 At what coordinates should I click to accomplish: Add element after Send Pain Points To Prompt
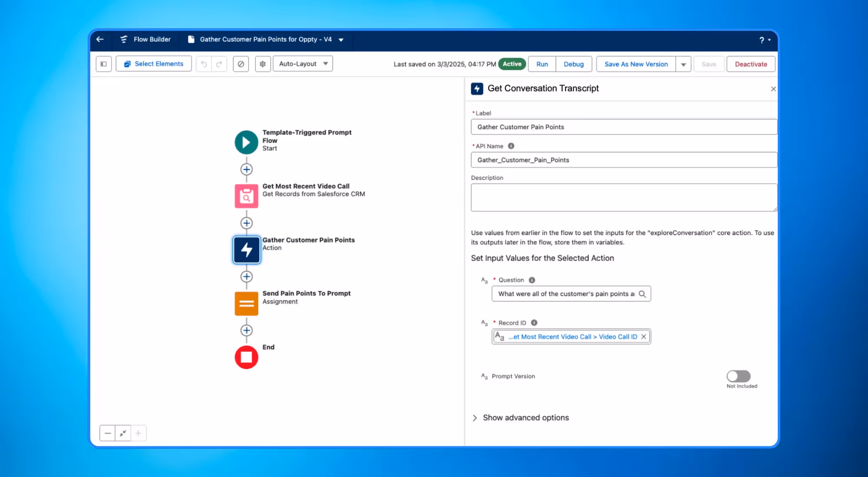[247, 330]
